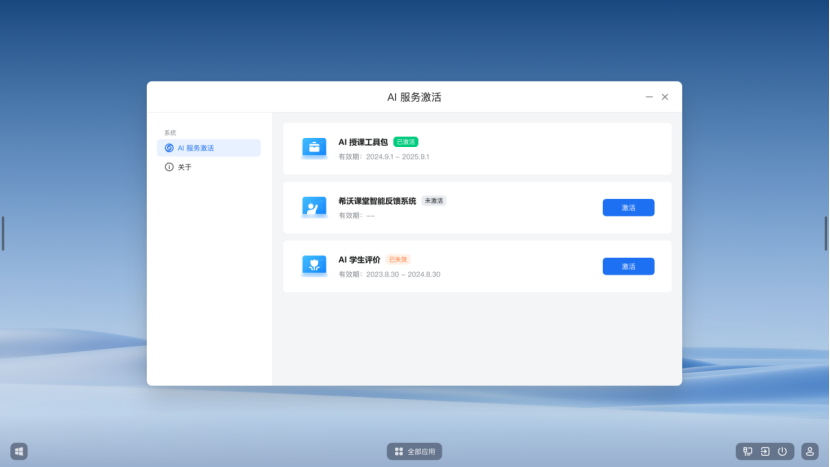The height and width of the screenshot is (467, 830).
Task: Click the exit arrow icon in taskbar
Action: [765, 452]
